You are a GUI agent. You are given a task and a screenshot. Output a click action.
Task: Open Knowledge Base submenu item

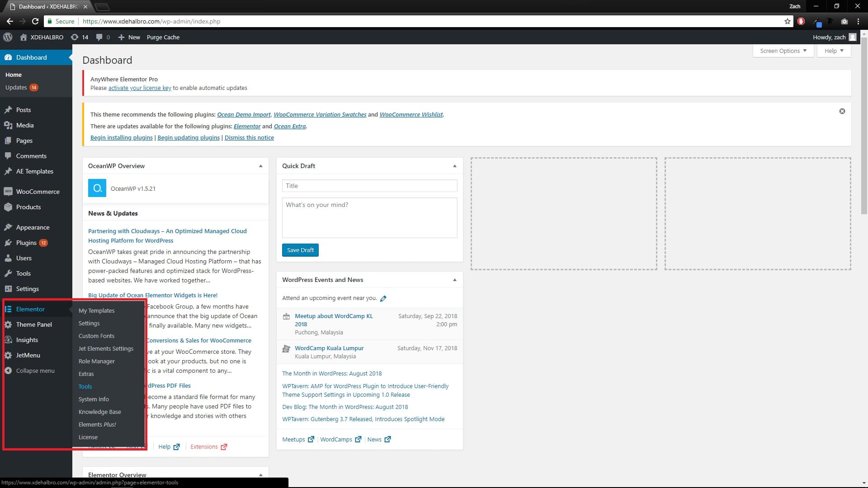[99, 412]
